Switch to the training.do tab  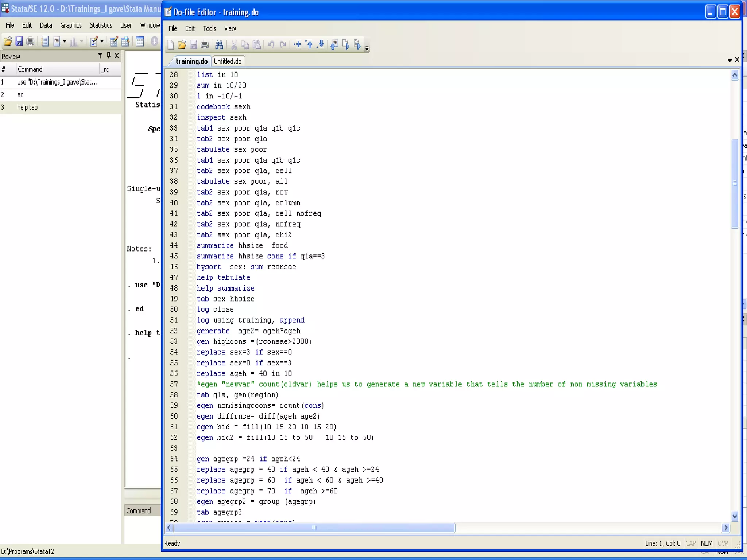191,61
